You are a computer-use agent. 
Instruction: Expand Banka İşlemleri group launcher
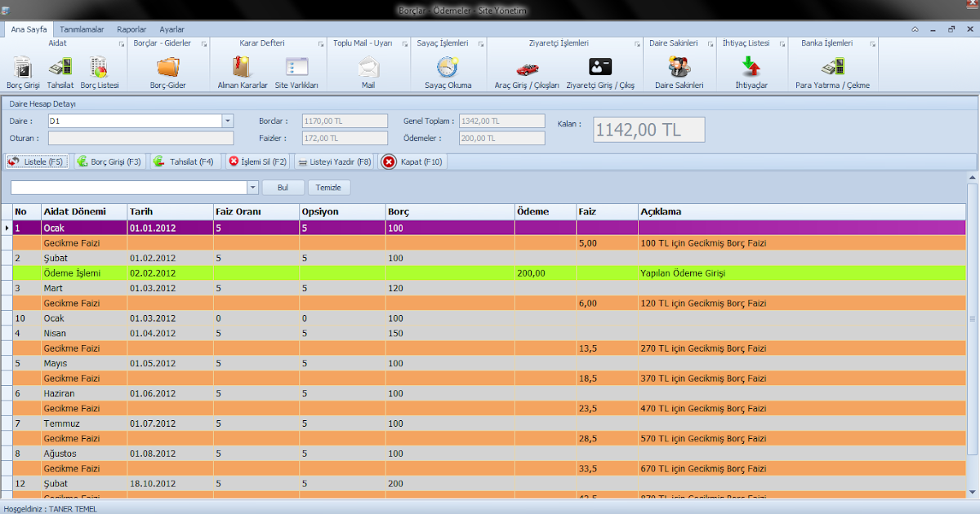click(872, 43)
